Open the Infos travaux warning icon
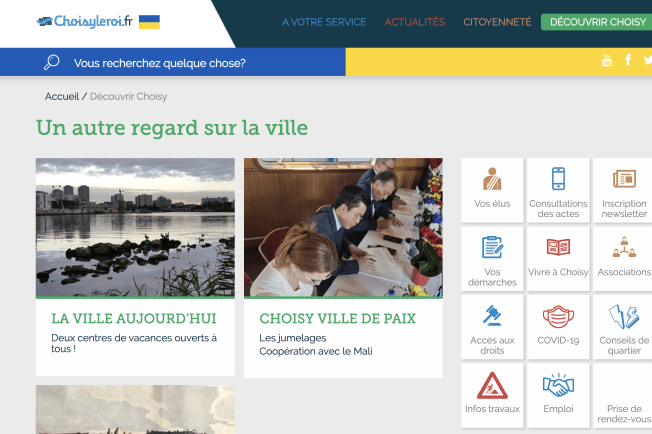 tap(492, 385)
